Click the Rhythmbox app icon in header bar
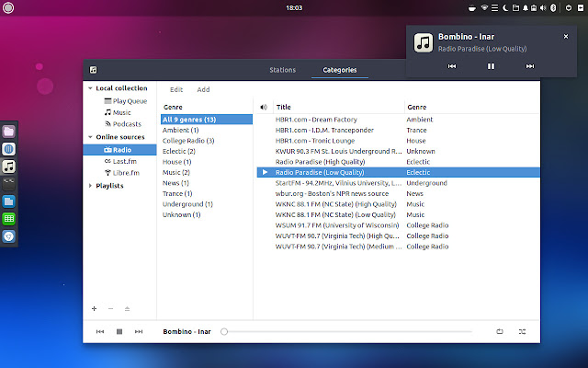The image size is (588, 368). point(93,70)
